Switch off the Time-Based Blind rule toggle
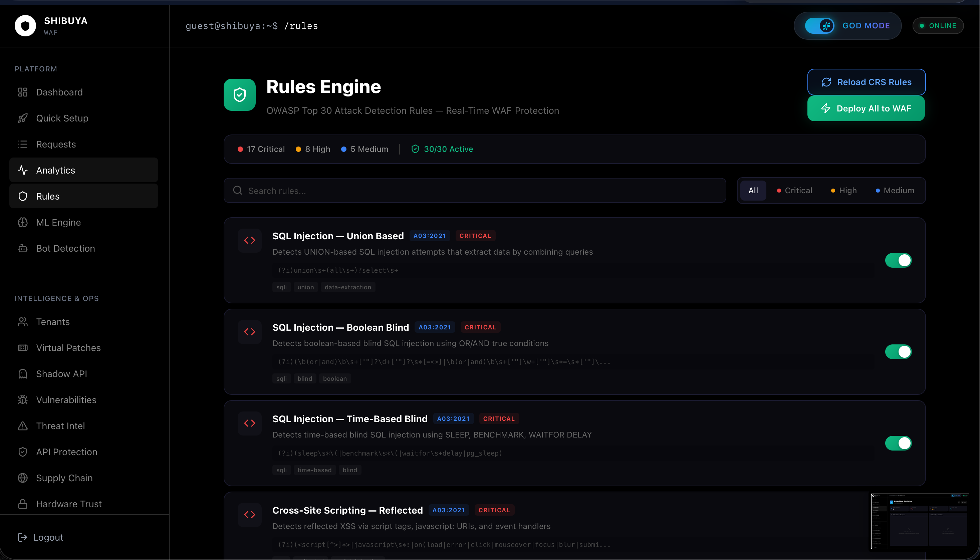980x560 pixels. coord(898,443)
